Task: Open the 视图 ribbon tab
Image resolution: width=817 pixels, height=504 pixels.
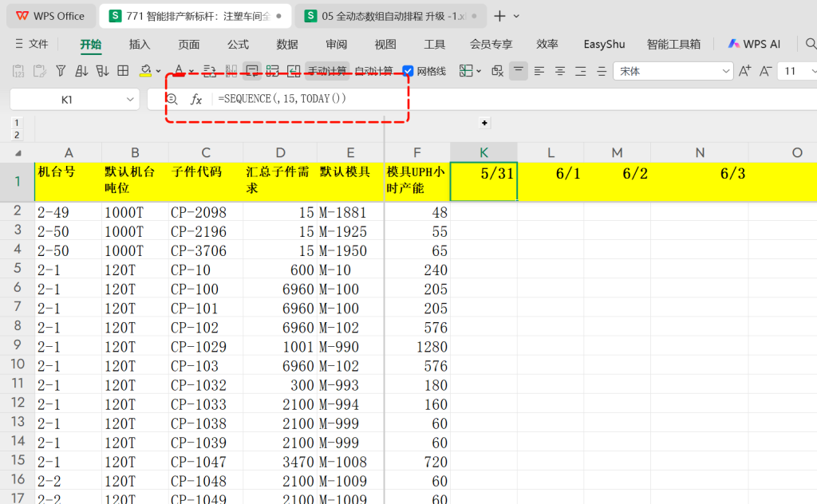Action: tap(385, 44)
